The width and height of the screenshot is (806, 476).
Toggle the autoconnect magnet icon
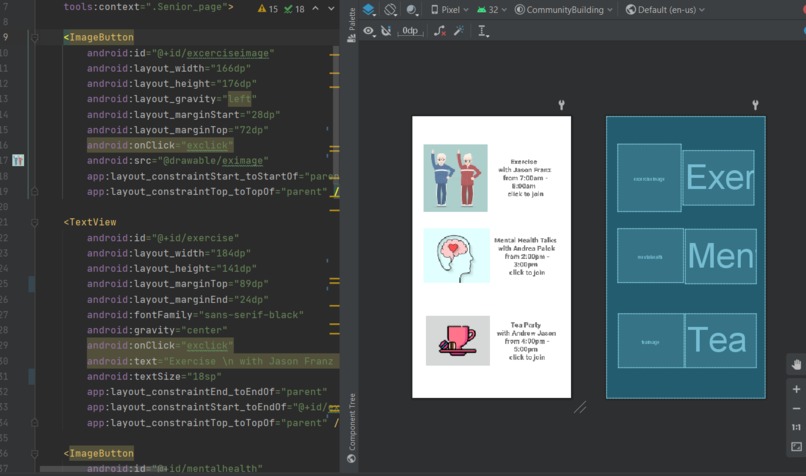[x=386, y=31]
